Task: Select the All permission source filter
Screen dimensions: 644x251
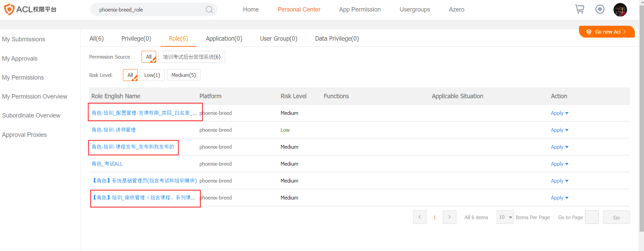Action: pos(149,57)
